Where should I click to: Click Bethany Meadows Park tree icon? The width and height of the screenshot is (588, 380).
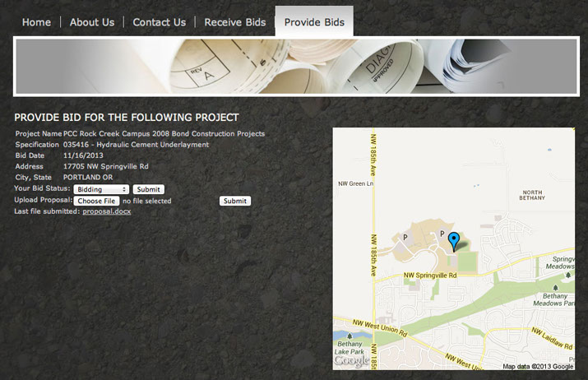click(x=555, y=288)
